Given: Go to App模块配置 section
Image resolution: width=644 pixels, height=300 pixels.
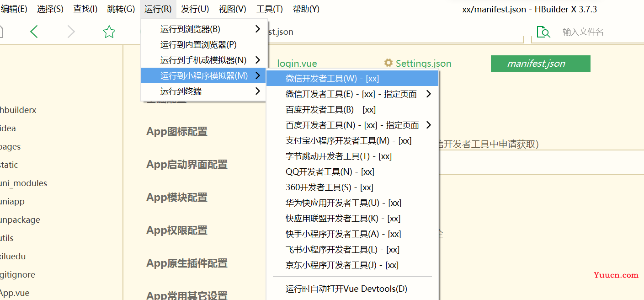Looking at the screenshot, I should (x=177, y=198).
